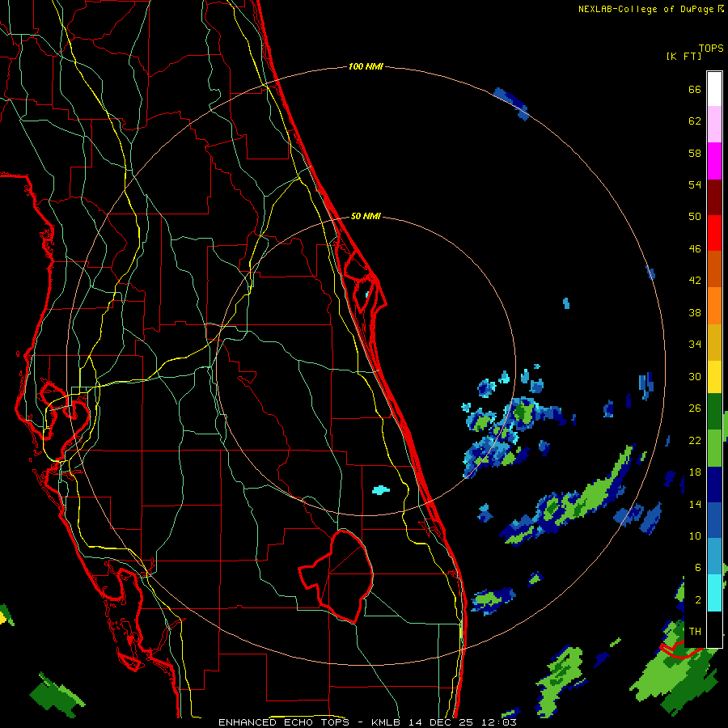Click the blue echo on the 100 NMI ring north
This screenshot has height=728, width=728.
(x=511, y=103)
